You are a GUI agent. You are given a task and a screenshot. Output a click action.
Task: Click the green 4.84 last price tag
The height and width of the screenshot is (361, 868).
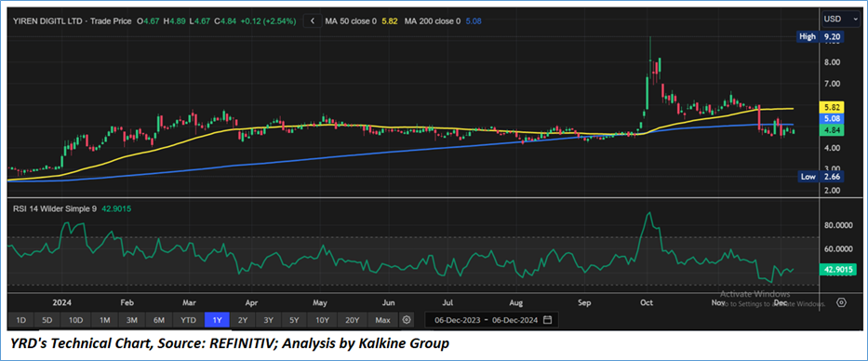point(831,130)
